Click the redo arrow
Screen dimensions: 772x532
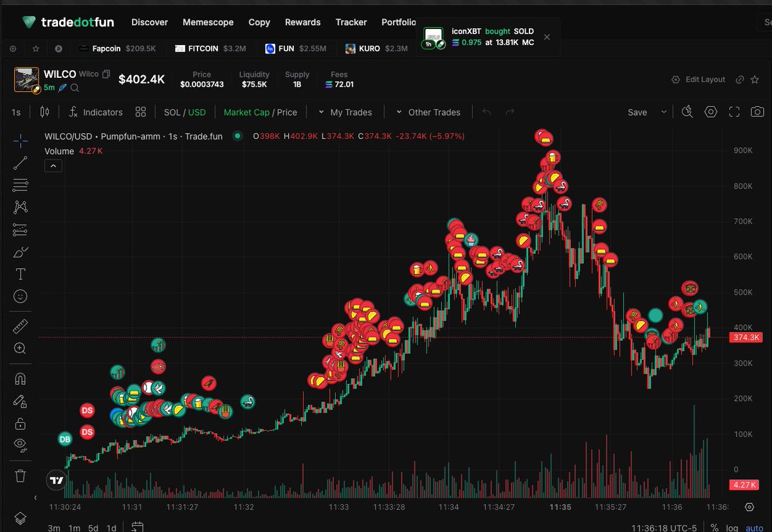click(x=510, y=112)
